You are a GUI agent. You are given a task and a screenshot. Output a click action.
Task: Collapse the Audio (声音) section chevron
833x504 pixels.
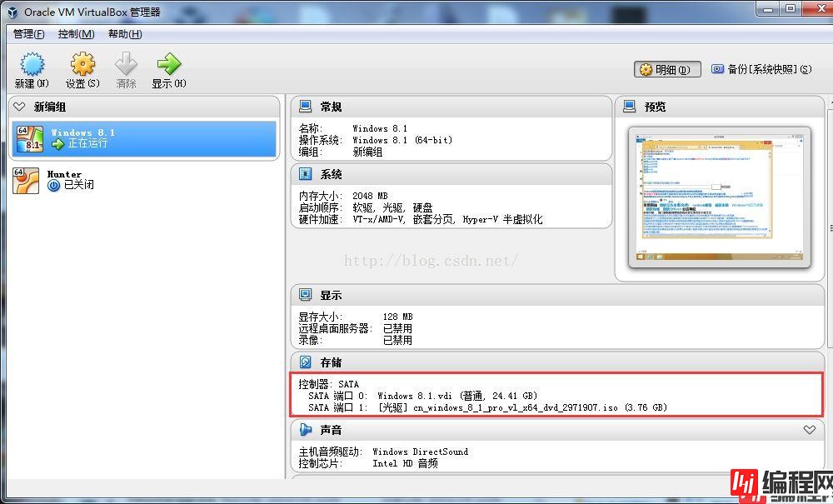[809, 430]
